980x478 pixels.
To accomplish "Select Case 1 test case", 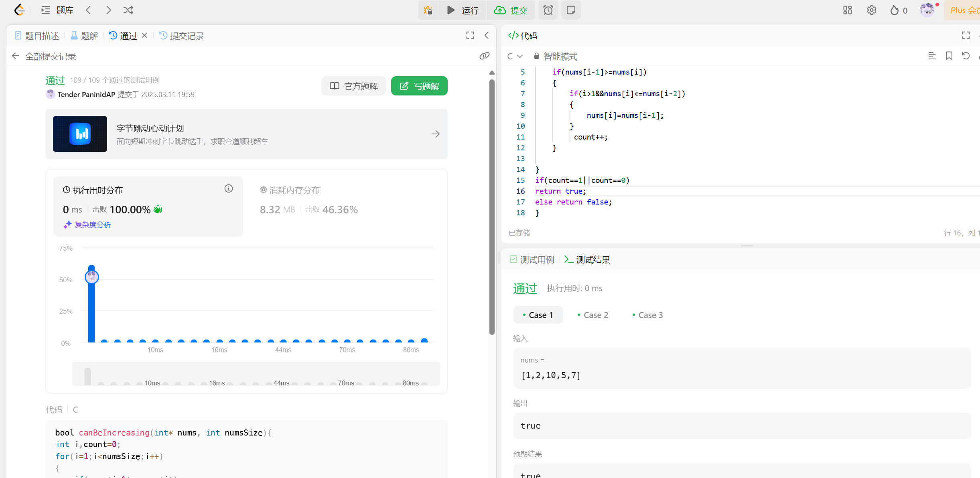I will pos(538,315).
